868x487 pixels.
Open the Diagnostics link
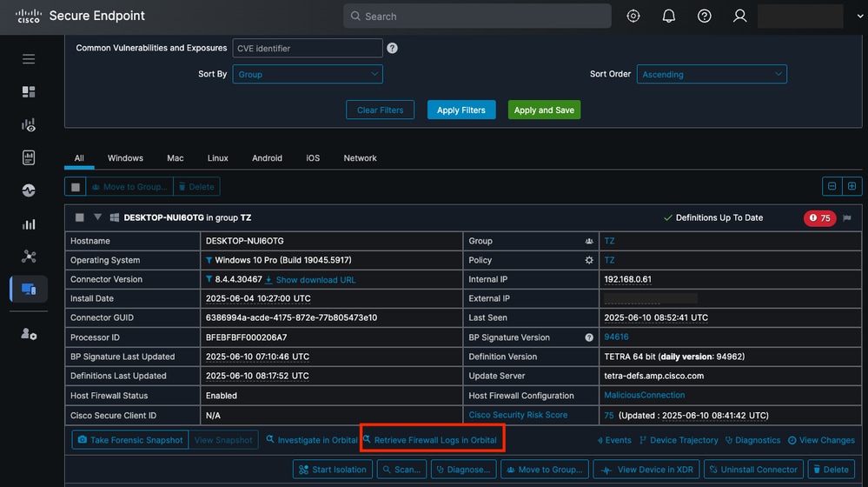(x=752, y=440)
